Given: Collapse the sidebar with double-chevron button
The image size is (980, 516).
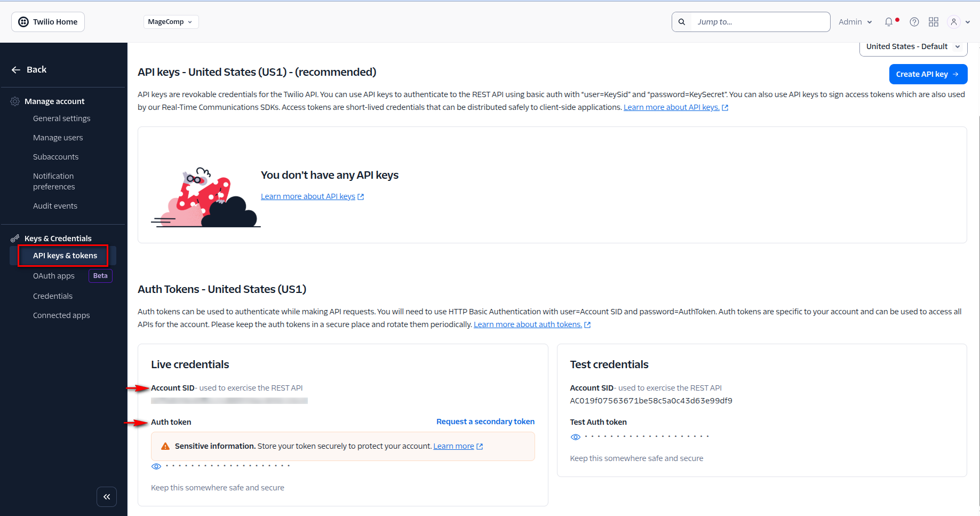Looking at the screenshot, I should pos(107,497).
